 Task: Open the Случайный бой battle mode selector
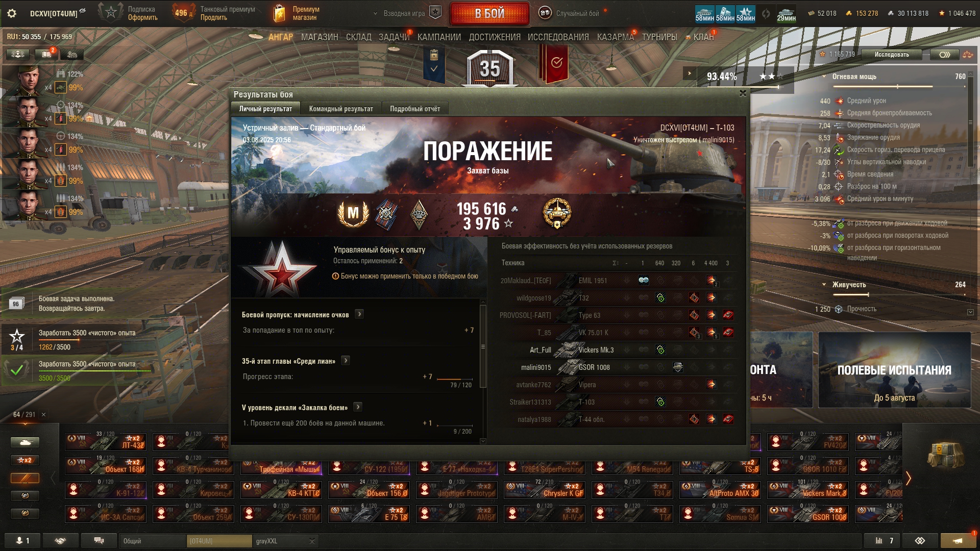click(x=570, y=13)
